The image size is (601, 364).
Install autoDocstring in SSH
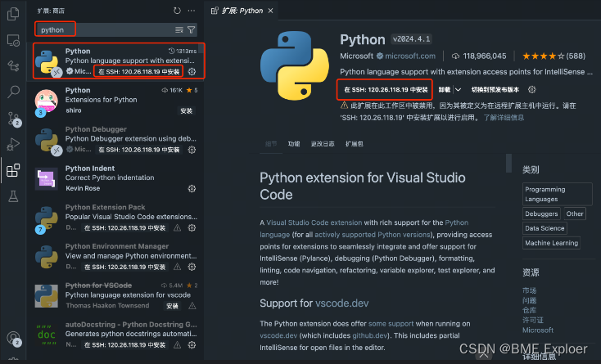coord(124,345)
